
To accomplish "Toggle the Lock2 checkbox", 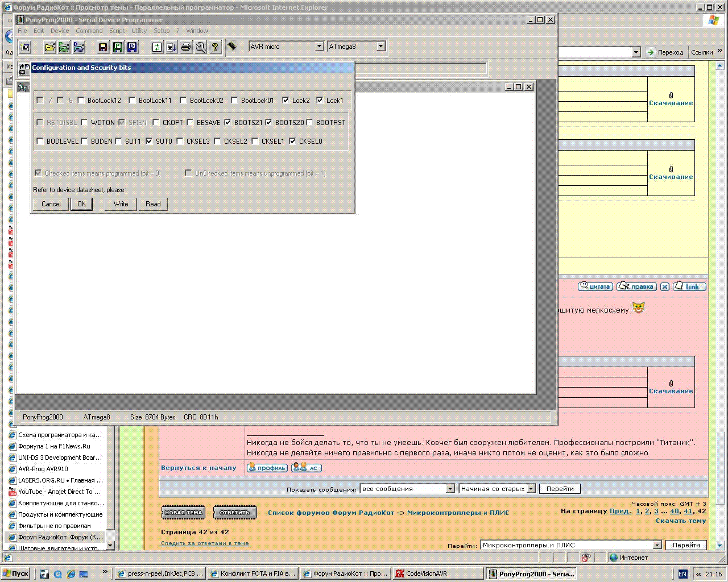I will (x=286, y=101).
